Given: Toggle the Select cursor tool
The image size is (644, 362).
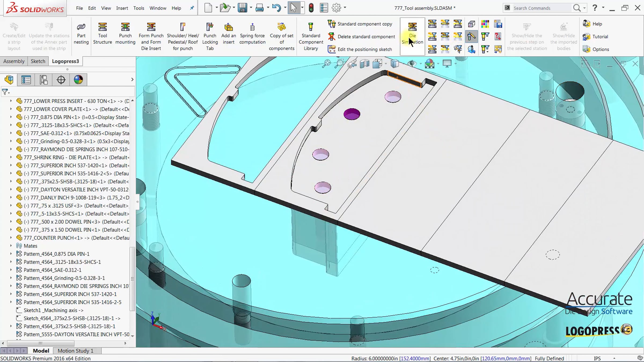Looking at the screenshot, I should pos(294,8).
